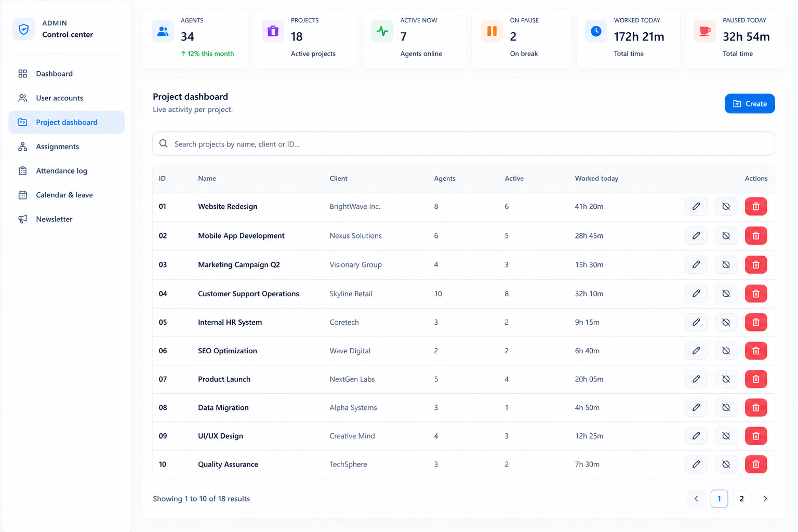Focus the project search field
Screen dimensions: 798x532
tap(463, 144)
